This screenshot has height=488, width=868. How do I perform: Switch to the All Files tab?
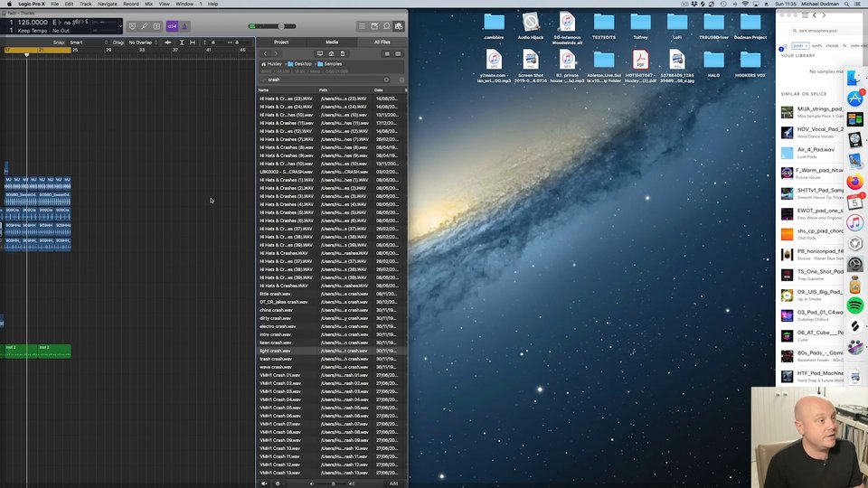382,42
